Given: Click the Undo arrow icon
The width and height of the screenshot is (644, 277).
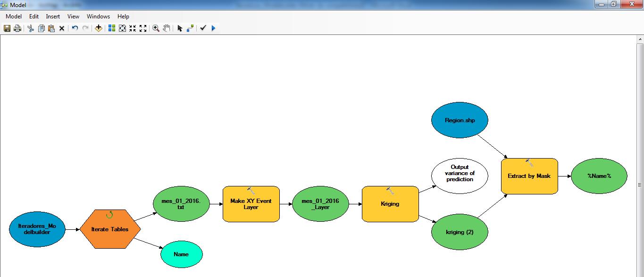Looking at the screenshot, I should 75,28.
